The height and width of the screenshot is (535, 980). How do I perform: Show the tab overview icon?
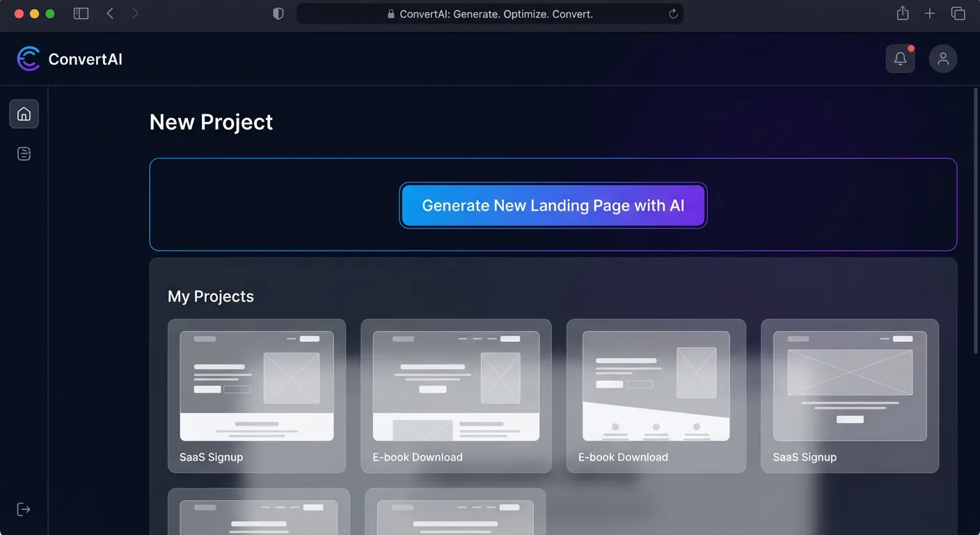pyautogui.click(x=958, y=13)
